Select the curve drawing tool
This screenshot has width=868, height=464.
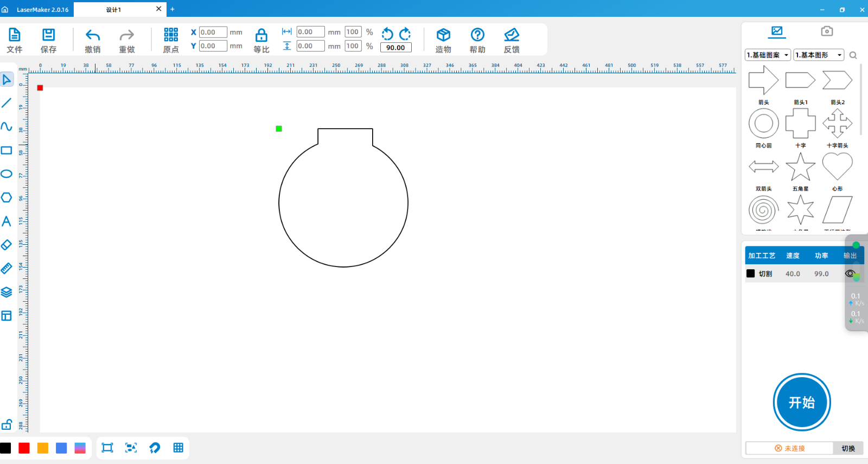pos(7,126)
